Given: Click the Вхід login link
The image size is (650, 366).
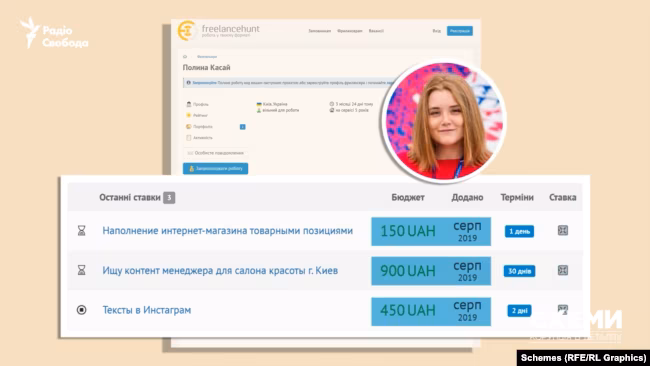Looking at the screenshot, I should (x=437, y=31).
